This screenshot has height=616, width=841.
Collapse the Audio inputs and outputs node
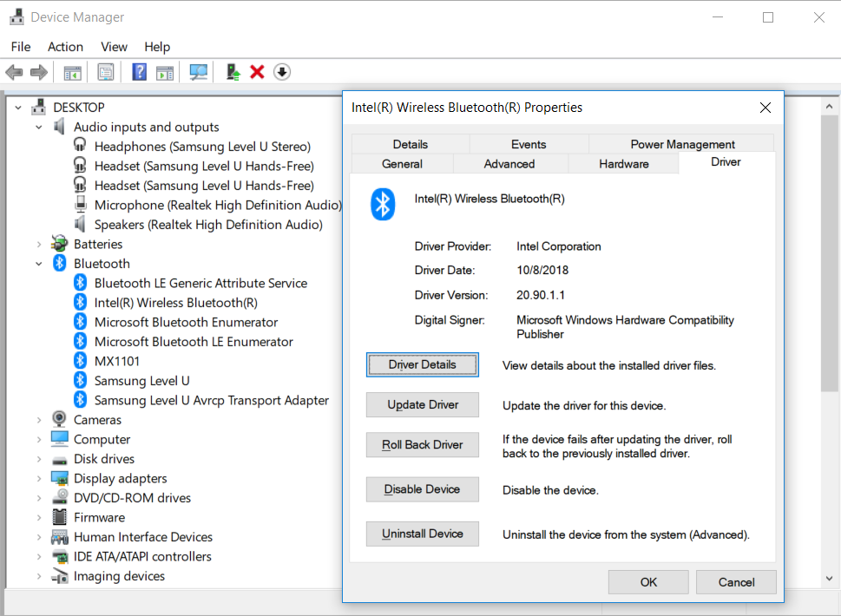38,127
